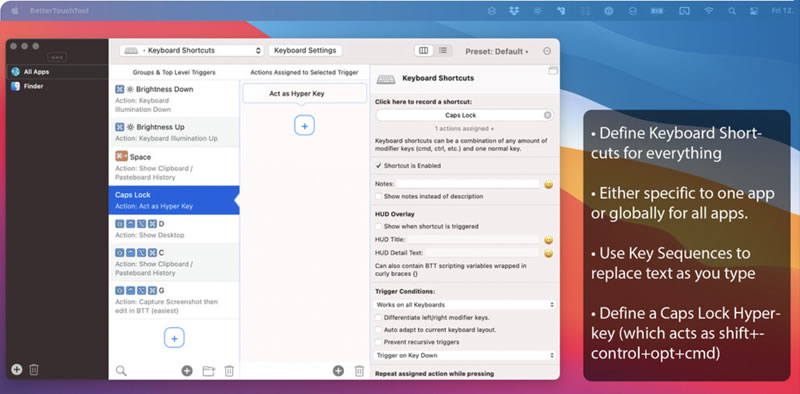The width and height of the screenshot is (800, 394).
Task: Toggle the Shortcut is Enabled checkbox
Action: [379, 166]
